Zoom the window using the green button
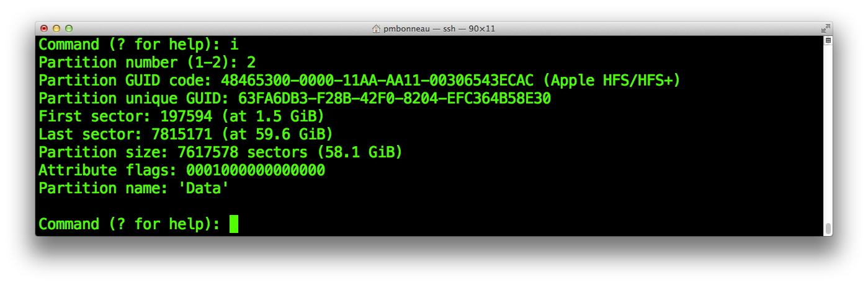Screen dimensions: 868x285 69,28
